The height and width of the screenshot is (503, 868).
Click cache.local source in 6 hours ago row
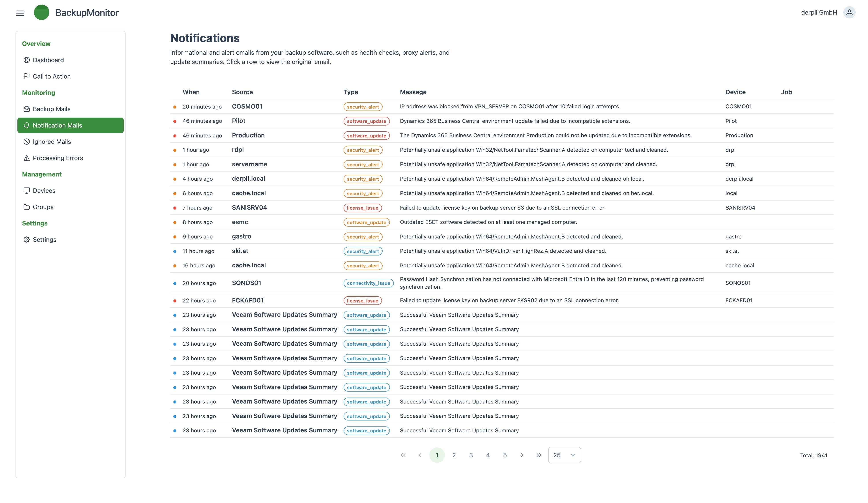[x=249, y=193]
